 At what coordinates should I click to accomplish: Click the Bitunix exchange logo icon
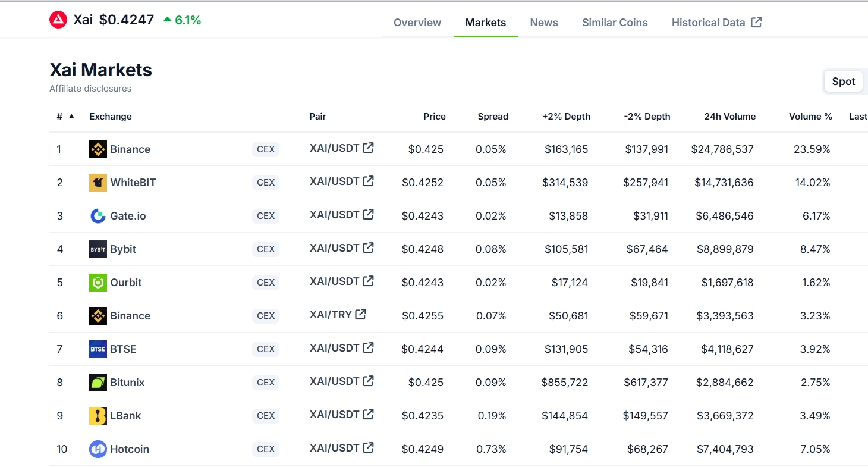click(x=98, y=383)
